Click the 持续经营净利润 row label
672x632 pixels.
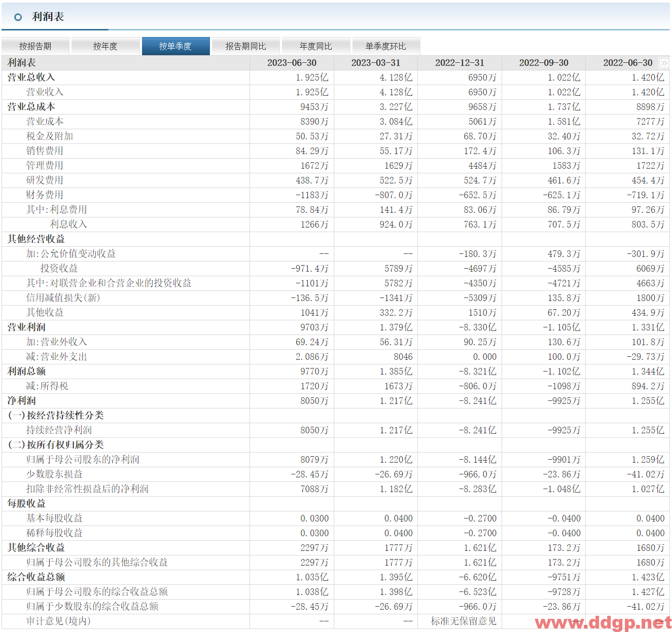point(59,430)
